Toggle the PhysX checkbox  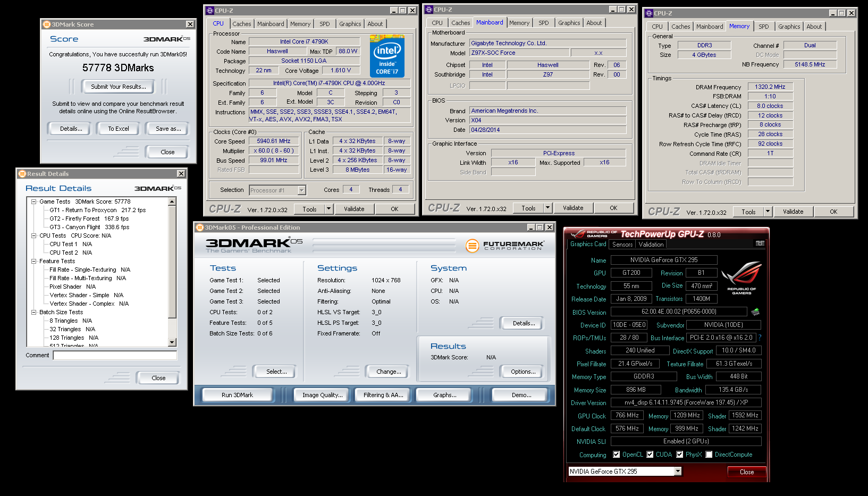[x=680, y=455]
